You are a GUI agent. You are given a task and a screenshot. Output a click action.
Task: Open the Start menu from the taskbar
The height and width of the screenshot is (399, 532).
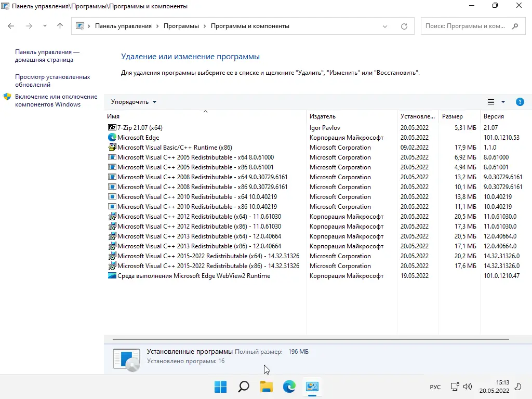coord(220,387)
